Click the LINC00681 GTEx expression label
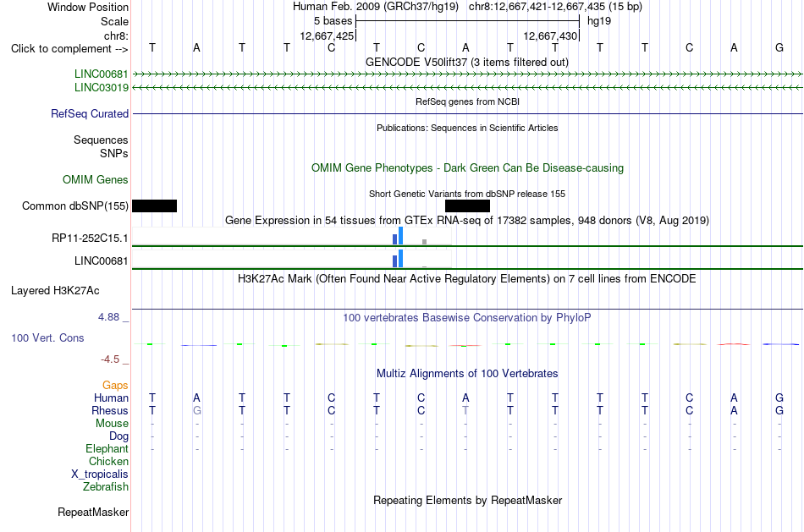The width and height of the screenshot is (804, 532). (x=101, y=261)
